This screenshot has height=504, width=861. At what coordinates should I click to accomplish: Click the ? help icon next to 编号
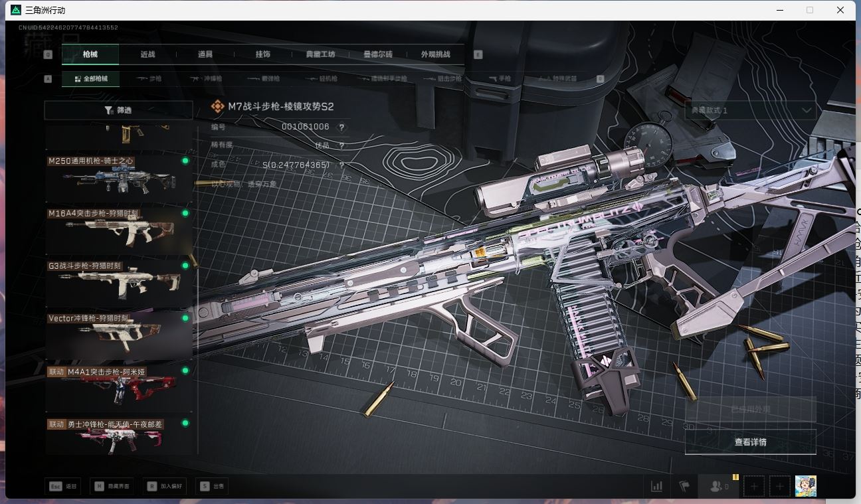click(x=341, y=127)
